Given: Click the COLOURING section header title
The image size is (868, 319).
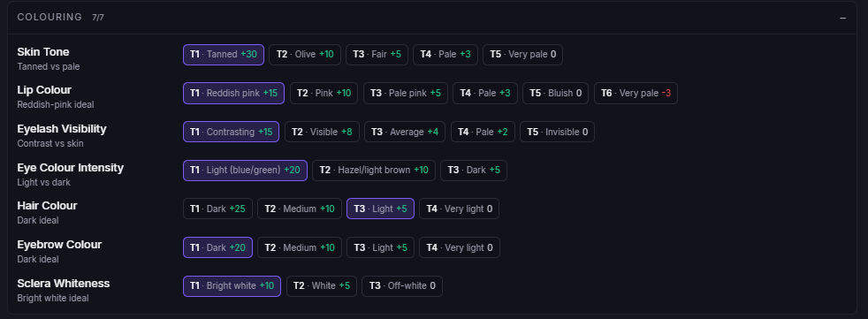Looking at the screenshot, I should click(x=49, y=17).
